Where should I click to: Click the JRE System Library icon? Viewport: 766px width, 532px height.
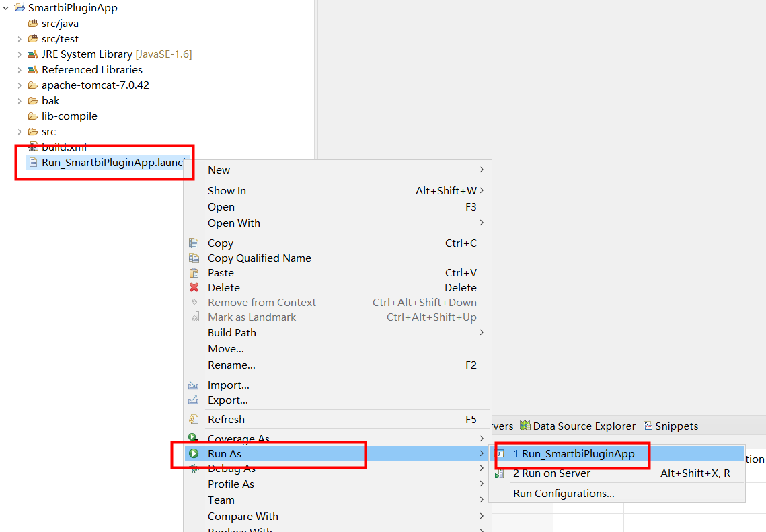click(33, 54)
